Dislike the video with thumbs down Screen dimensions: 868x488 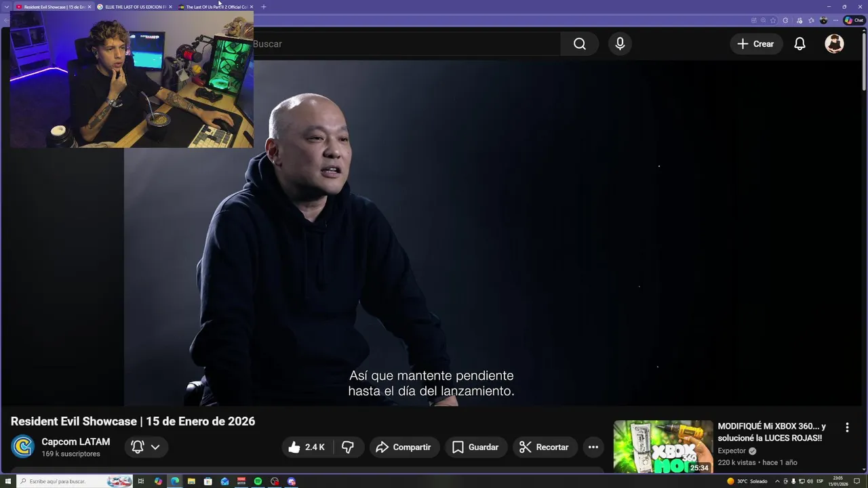(x=348, y=447)
